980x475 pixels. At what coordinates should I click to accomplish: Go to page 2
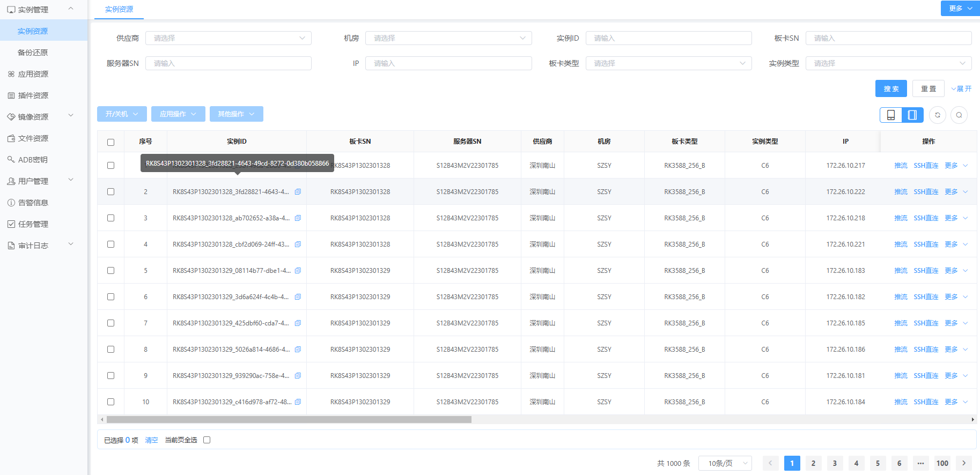(814, 463)
